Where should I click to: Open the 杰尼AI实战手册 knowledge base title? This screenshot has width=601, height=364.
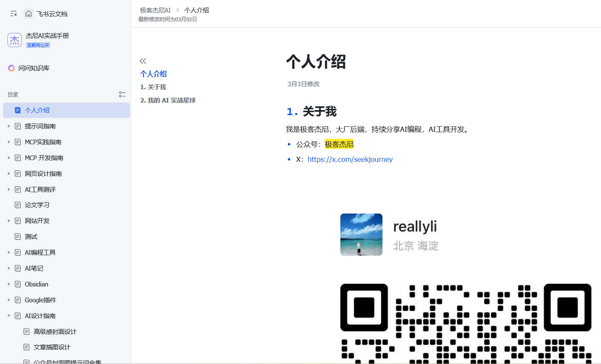tap(47, 35)
